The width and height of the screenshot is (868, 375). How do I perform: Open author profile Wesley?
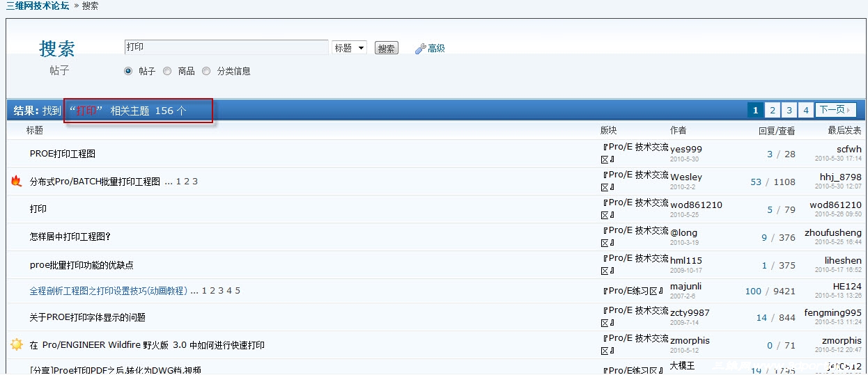pos(686,177)
